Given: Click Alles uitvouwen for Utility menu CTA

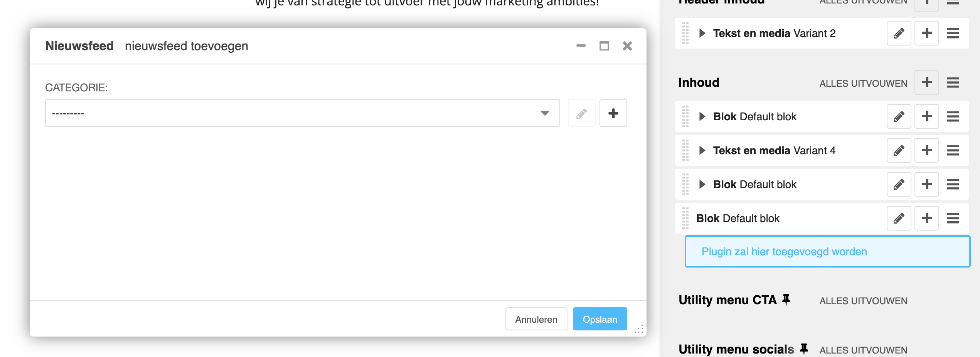Looking at the screenshot, I should point(863,301).
